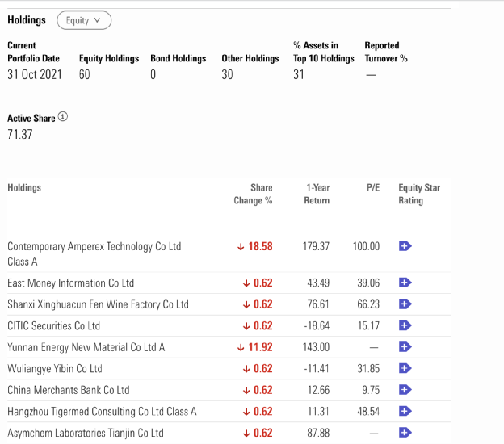Open star rating icon for China Merchants Bank
Image resolution: width=504 pixels, height=444 pixels.
405,390
